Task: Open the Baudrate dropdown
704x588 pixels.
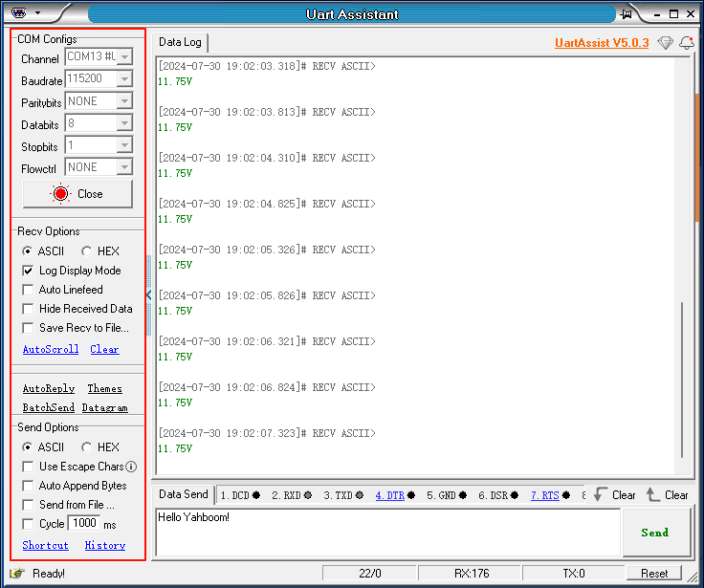Action: coord(123,79)
